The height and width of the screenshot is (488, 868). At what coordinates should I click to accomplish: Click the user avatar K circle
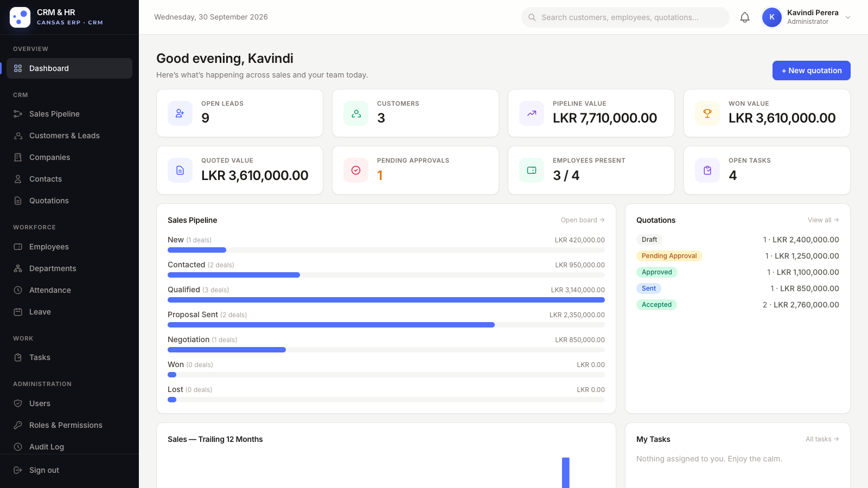click(x=772, y=17)
